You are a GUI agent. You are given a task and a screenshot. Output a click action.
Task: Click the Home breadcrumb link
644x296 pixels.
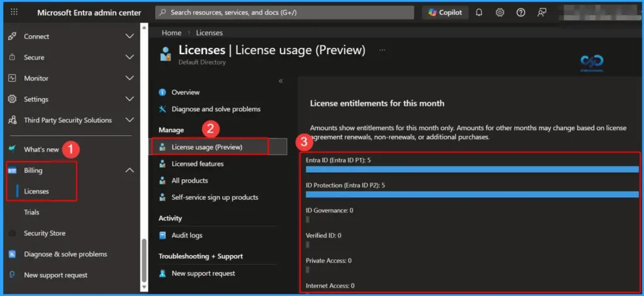pyautogui.click(x=171, y=33)
